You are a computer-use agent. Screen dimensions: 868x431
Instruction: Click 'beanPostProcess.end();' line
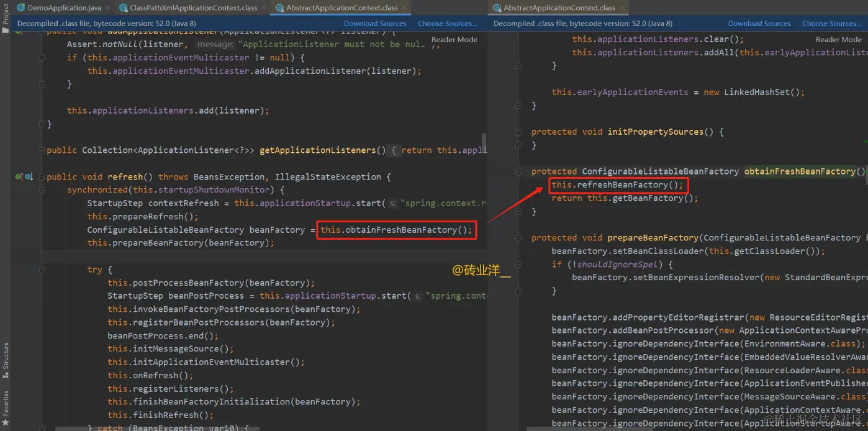click(163, 335)
